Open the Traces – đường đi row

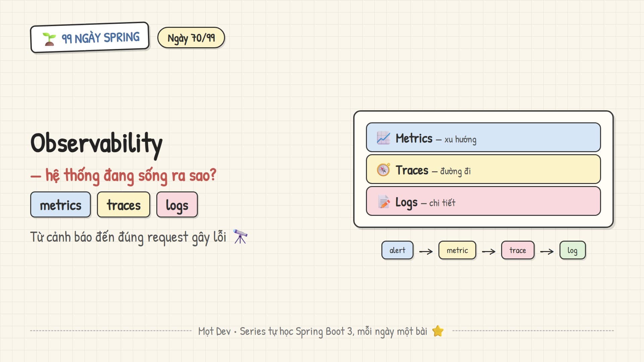click(x=483, y=169)
